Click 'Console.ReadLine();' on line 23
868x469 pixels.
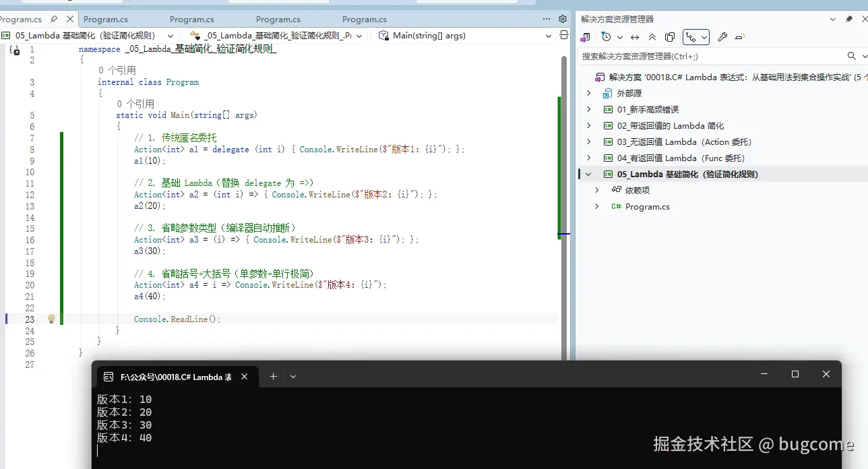(177, 319)
